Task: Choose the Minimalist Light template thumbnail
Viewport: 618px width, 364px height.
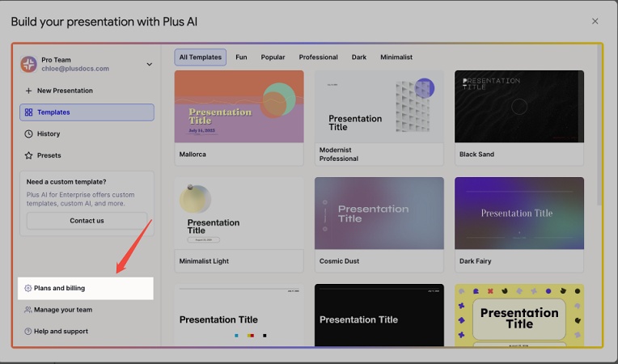Action: point(239,213)
